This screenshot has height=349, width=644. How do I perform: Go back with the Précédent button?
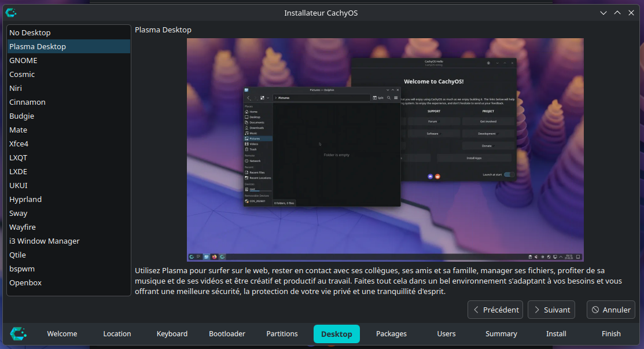pyautogui.click(x=495, y=310)
